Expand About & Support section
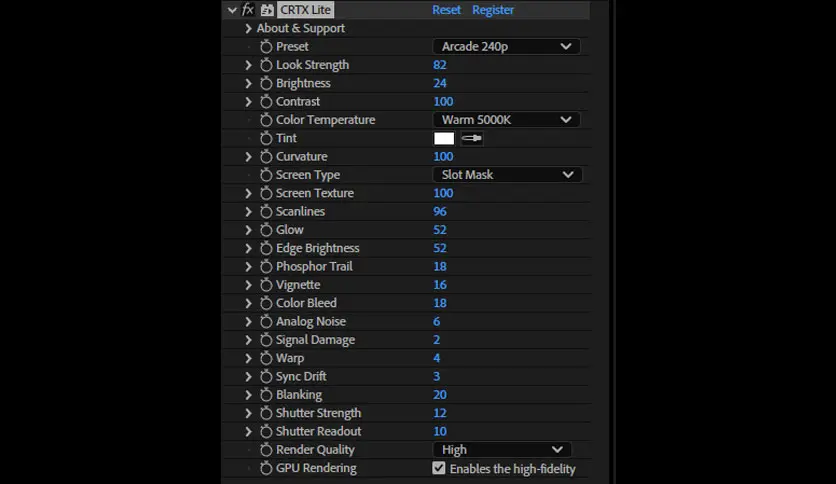 coord(248,28)
